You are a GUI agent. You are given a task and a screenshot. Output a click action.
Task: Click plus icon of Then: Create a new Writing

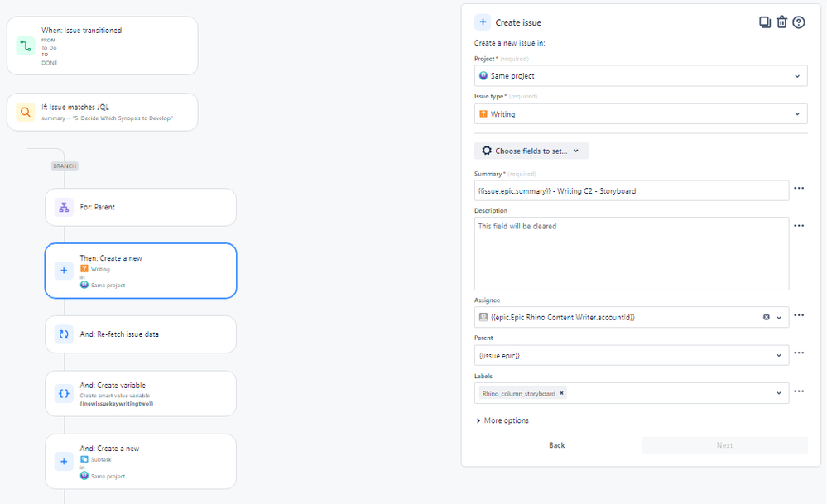[64, 271]
